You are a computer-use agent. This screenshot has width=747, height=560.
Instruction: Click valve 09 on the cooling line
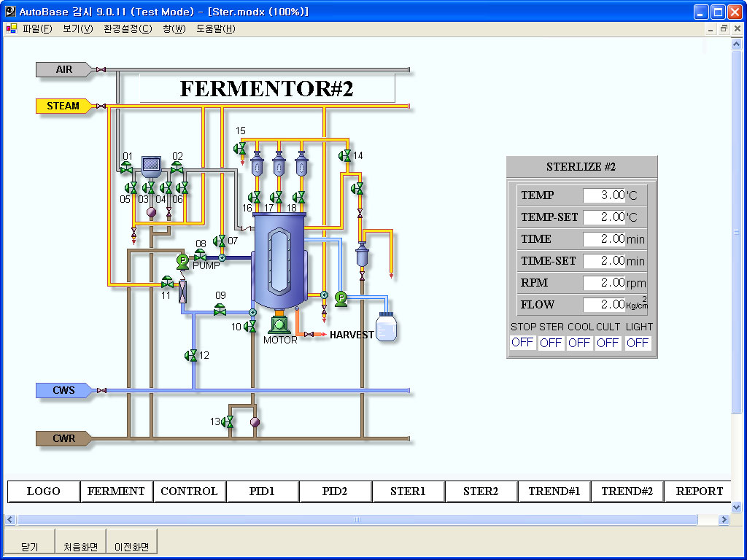click(220, 310)
